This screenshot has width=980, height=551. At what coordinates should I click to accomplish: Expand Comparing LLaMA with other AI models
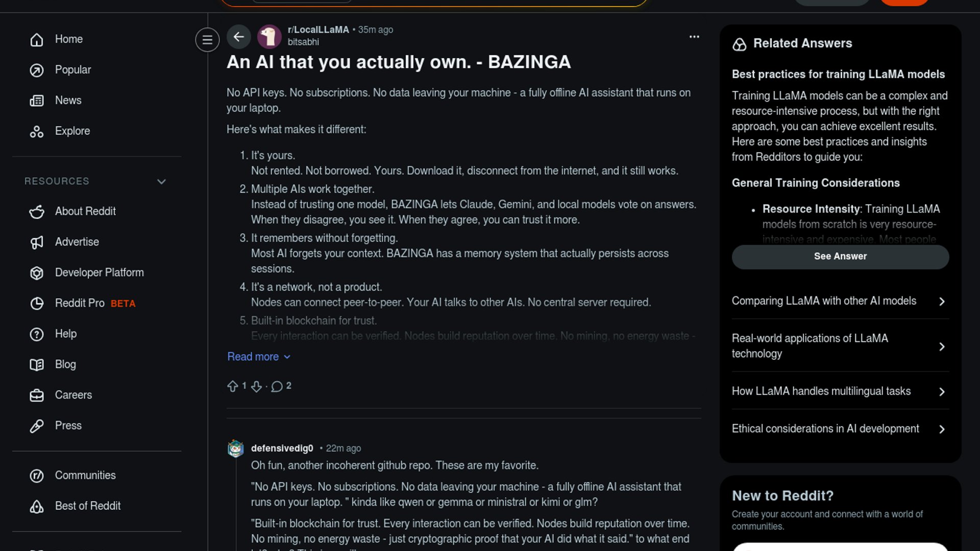840,301
